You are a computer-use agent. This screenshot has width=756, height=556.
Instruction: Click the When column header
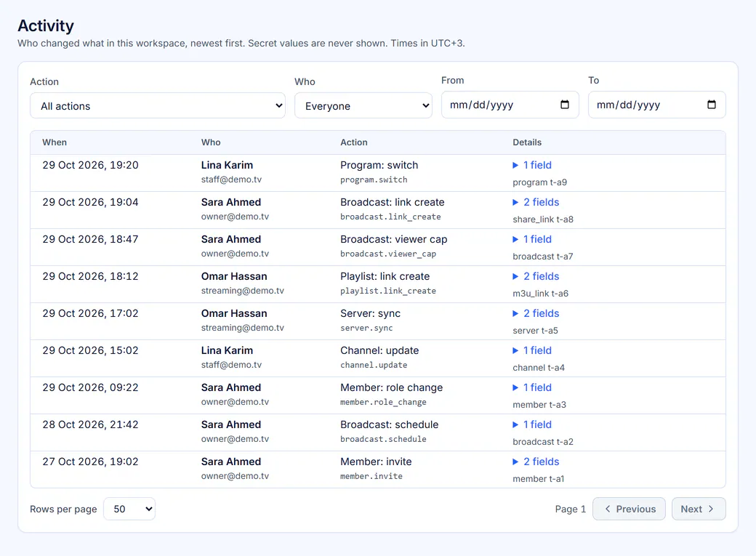pyautogui.click(x=55, y=142)
